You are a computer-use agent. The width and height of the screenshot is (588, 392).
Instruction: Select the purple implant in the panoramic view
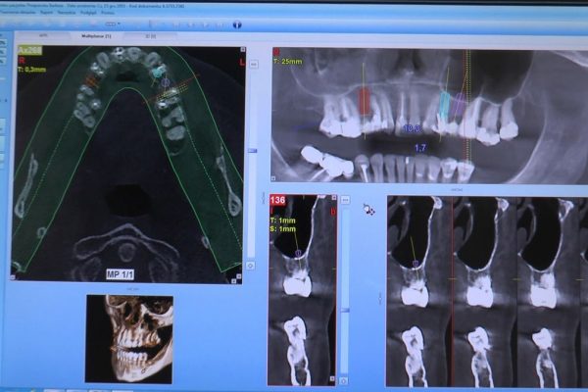pyautogui.click(x=458, y=104)
